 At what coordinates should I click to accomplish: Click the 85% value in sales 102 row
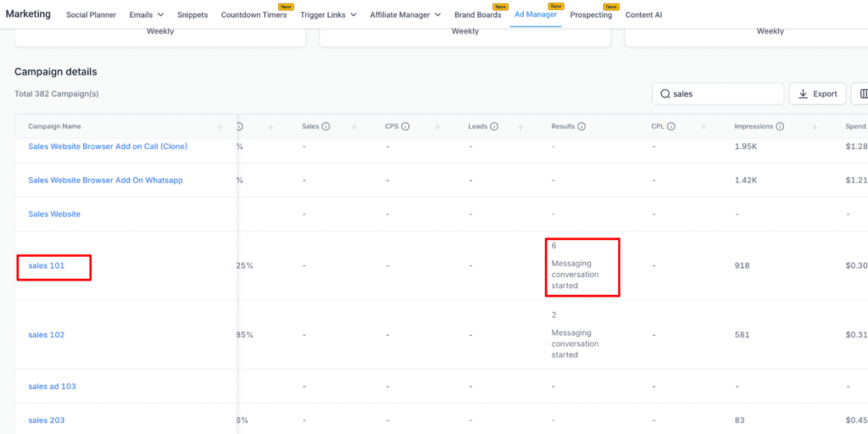click(245, 335)
